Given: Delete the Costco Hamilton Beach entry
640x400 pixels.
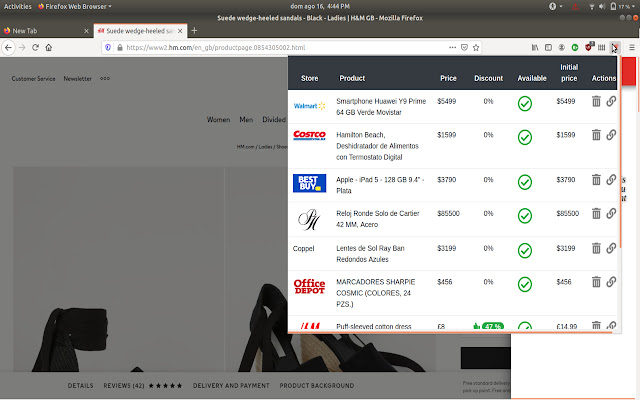Looking at the screenshot, I should pos(596,135).
